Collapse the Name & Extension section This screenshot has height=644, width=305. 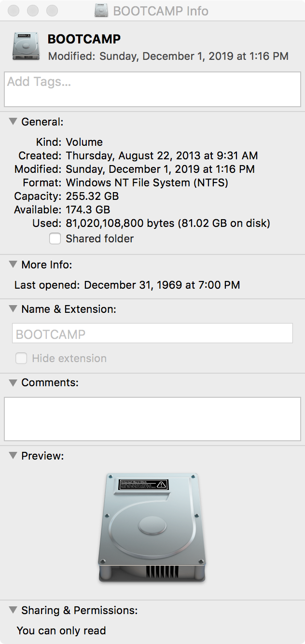pos(13,309)
